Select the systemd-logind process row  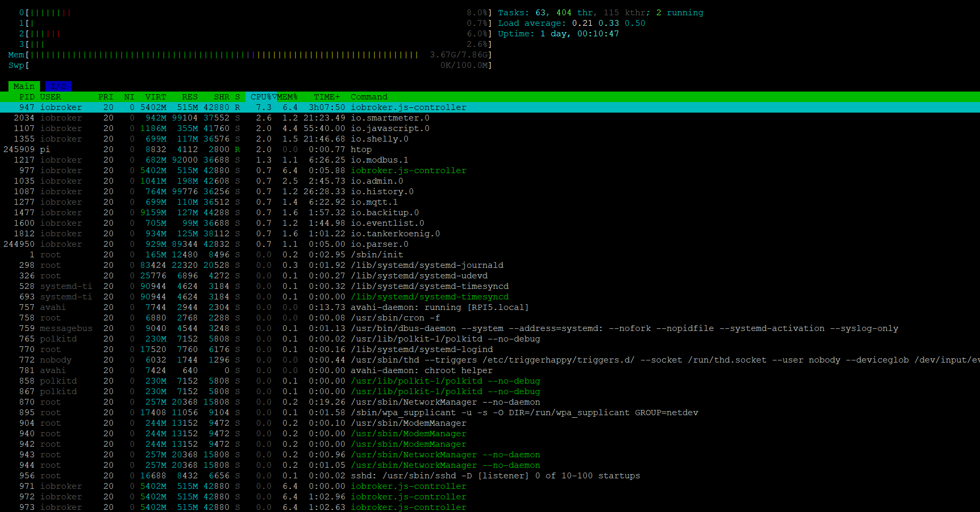click(x=490, y=349)
